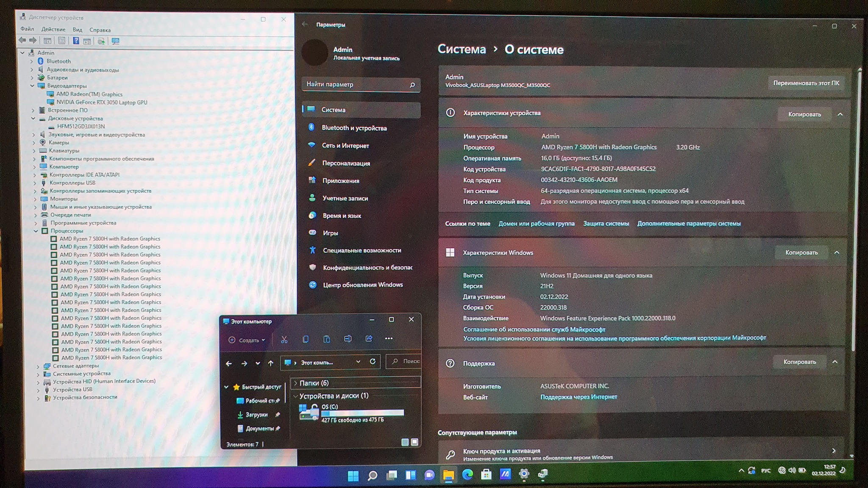This screenshot has width=868, height=488.
Task: Open Вид menu in Device Manager
Action: pyautogui.click(x=77, y=30)
